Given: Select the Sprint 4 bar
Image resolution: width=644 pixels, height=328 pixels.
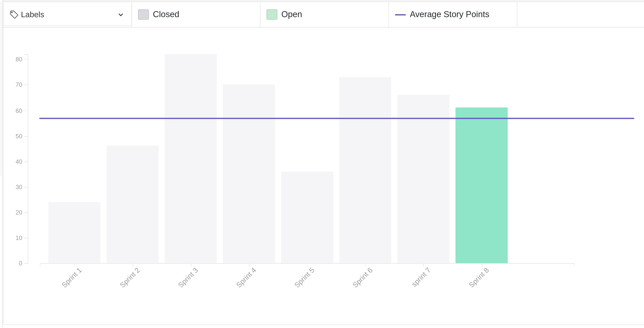Looking at the screenshot, I should pyautogui.click(x=249, y=174).
